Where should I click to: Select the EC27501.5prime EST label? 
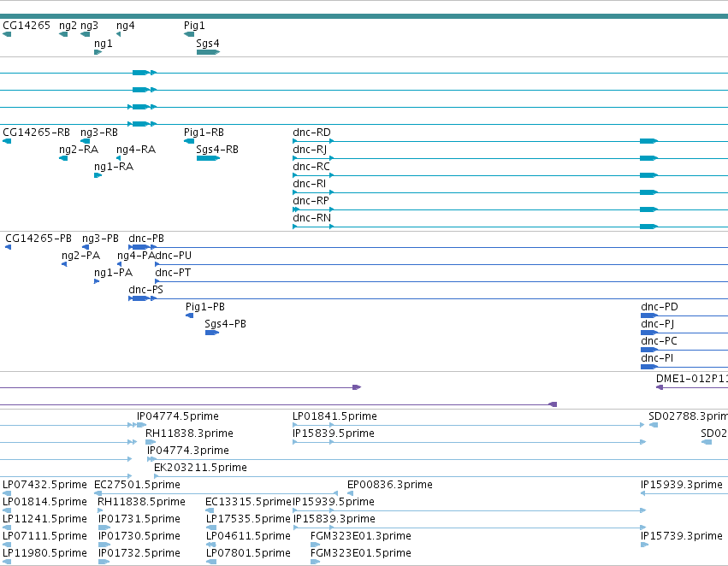point(138,485)
